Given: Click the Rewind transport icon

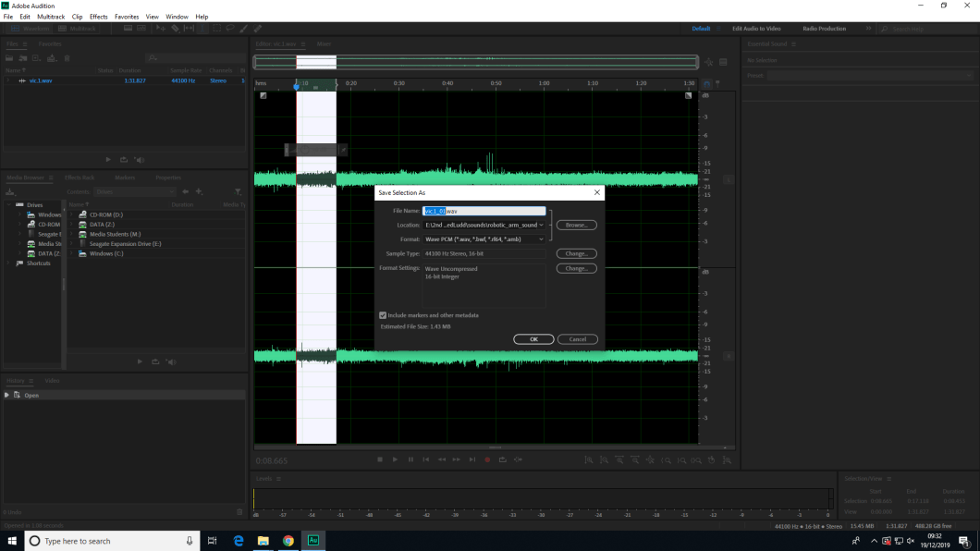Looking at the screenshot, I should coord(441,459).
